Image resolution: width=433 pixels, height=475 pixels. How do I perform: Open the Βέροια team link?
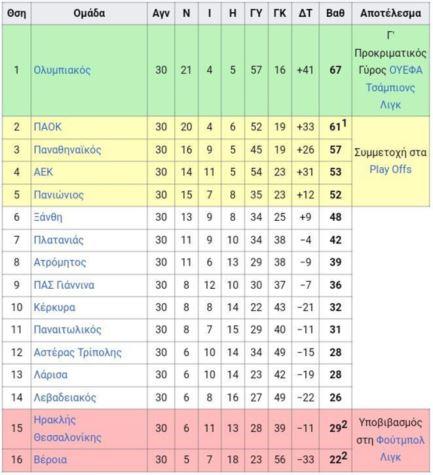[50, 460]
